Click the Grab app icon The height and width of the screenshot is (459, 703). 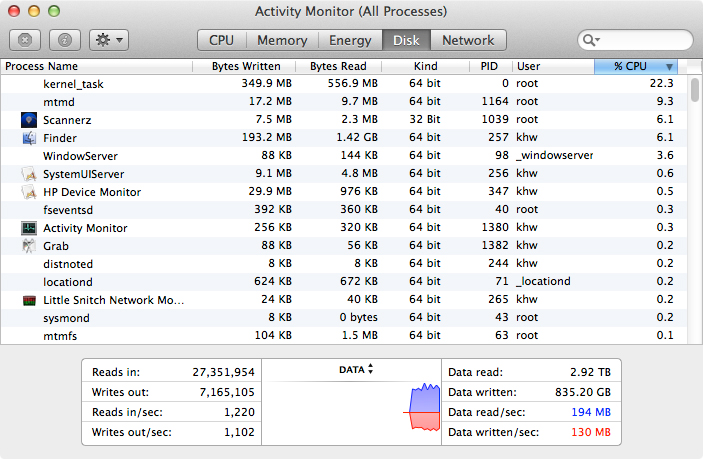tap(29, 246)
